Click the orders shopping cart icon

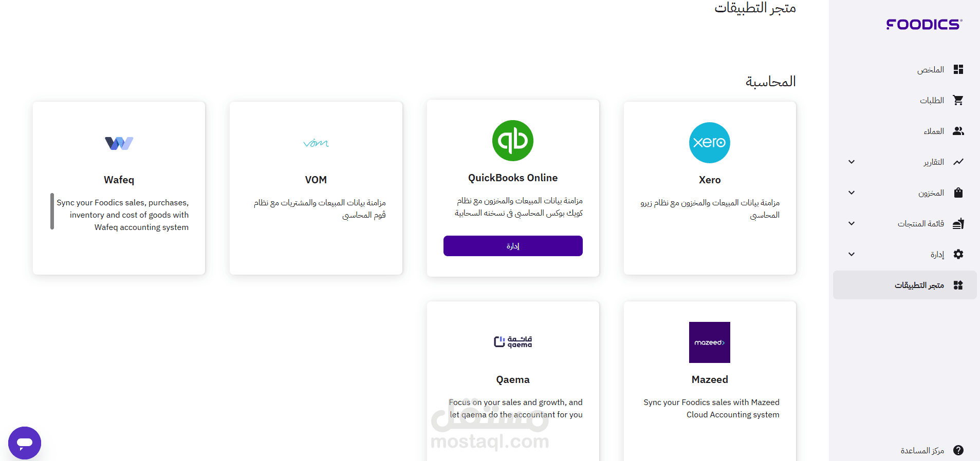click(x=958, y=100)
